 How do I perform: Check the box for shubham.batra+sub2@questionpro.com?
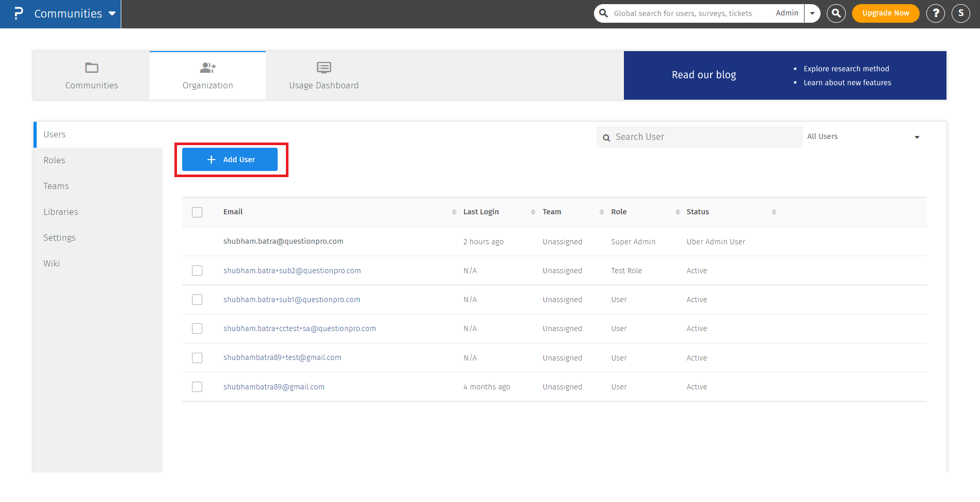click(x=197, y=271)
